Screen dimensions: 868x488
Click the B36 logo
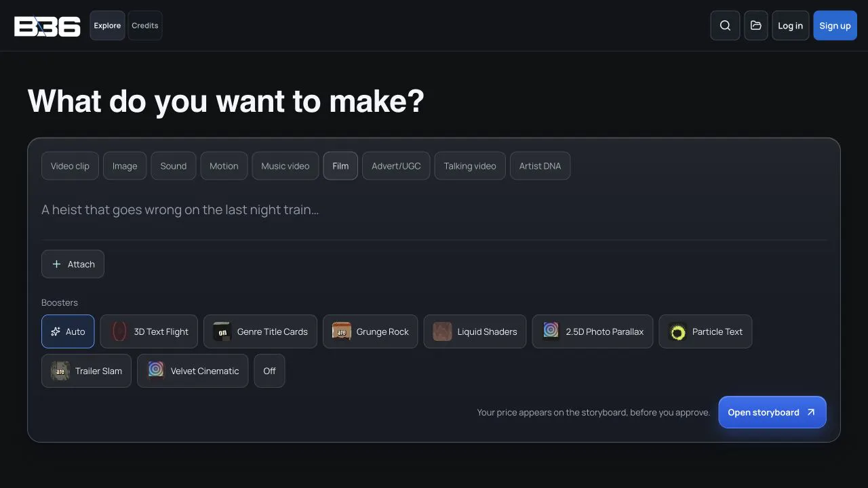[x=47, y=26]
